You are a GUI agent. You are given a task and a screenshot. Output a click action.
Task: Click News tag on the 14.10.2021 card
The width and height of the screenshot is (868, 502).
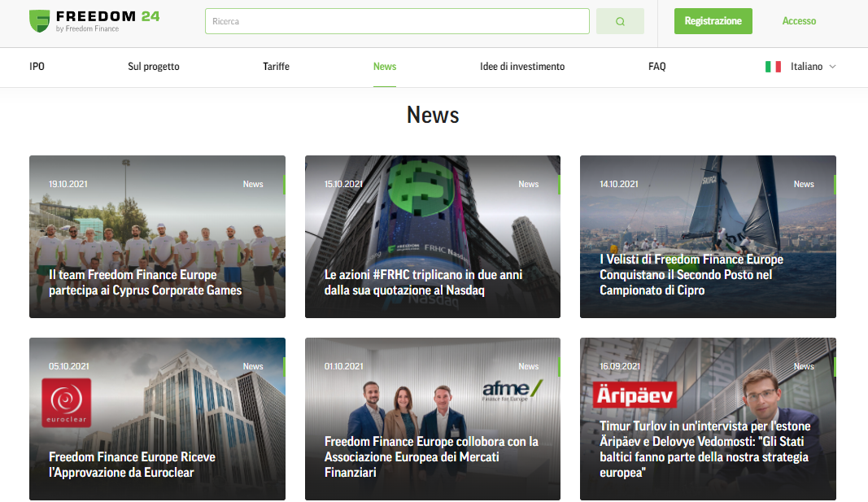(x=804, y=184)
